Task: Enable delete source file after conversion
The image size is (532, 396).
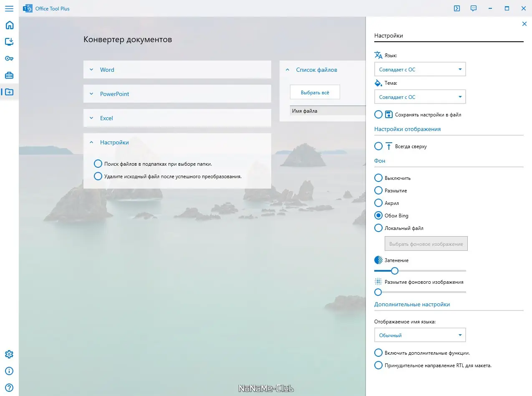Action: click(x=168, y=176)
